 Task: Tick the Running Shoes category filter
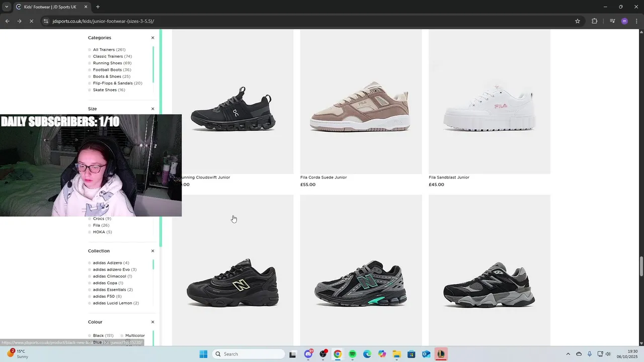[90, 63]
